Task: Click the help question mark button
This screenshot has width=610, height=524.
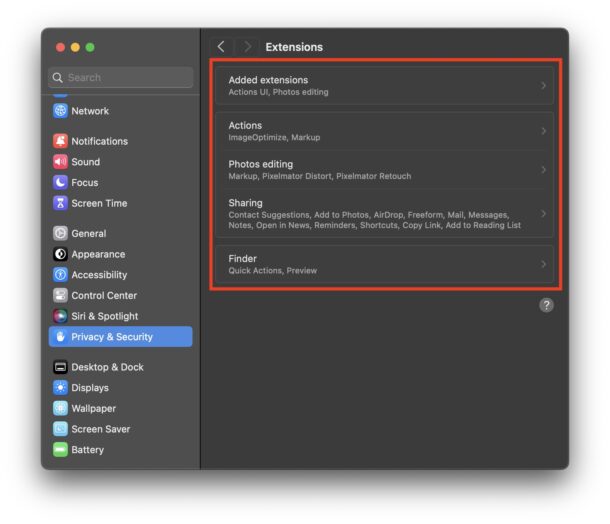Action: [546, 305]
